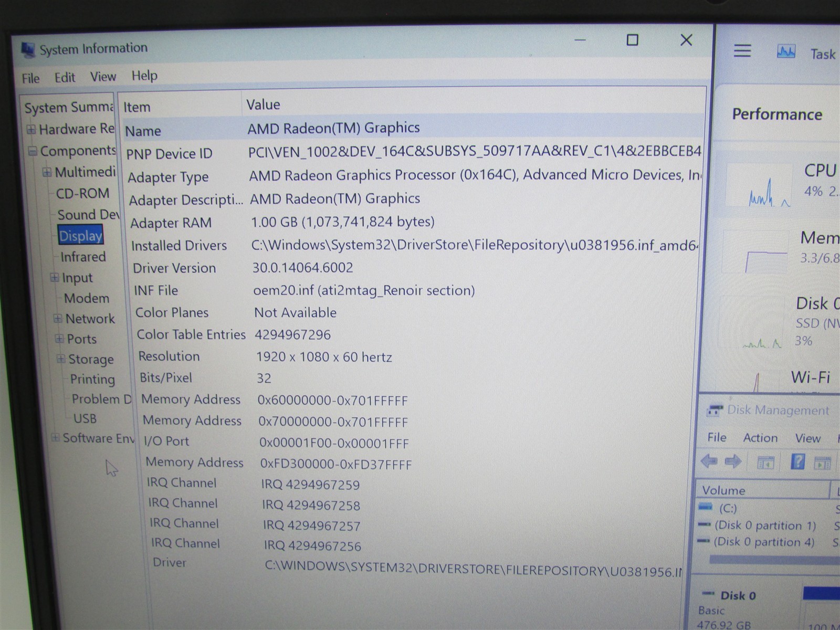The image size is (840, 630).
Task: Expand the Hardware Resources node
Action: (31, 129)
